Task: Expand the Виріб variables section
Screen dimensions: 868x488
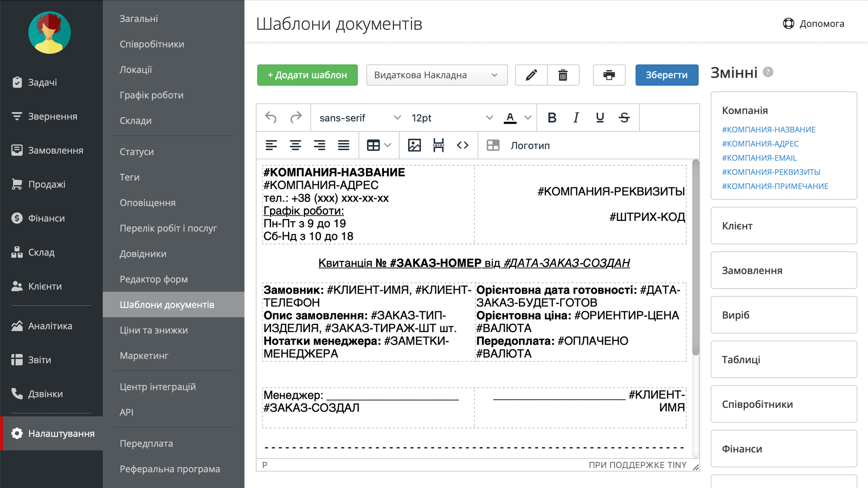Action: click(x=784, y=315)
